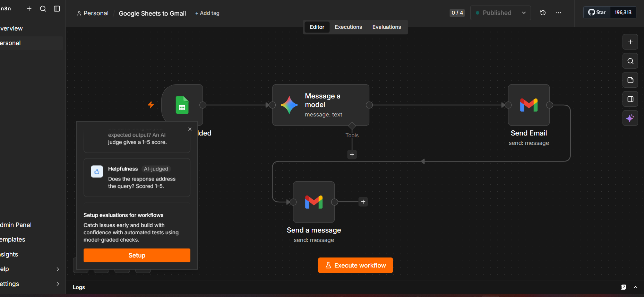
Task: Click the workflow name Google Sheets to Gmail
Action: (x=152, y=14)
